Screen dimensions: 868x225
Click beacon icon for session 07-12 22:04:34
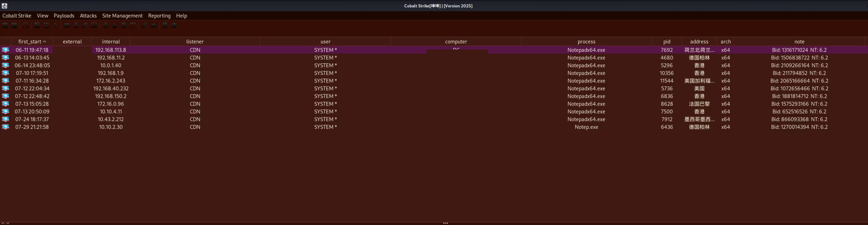pyautogui.click(x=5, y=88)
